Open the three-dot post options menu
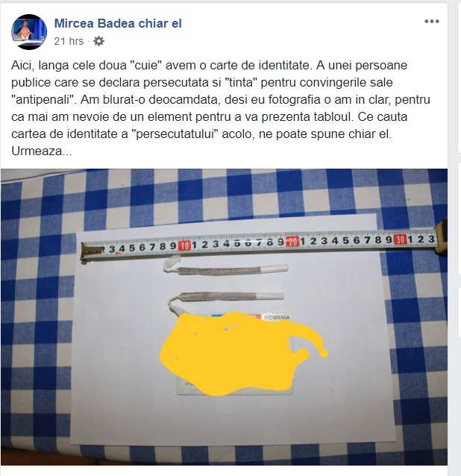The height and width of the screenshot is (476, 461). click(432, 21)
